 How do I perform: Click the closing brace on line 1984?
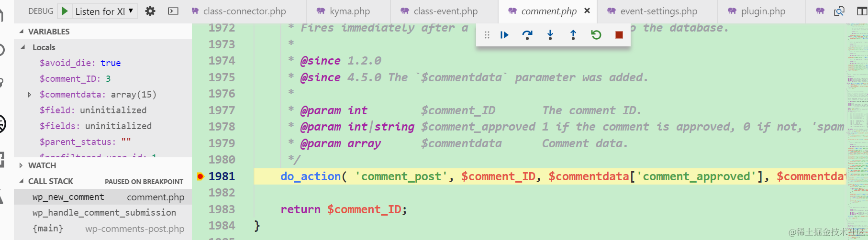coord(257,226)
